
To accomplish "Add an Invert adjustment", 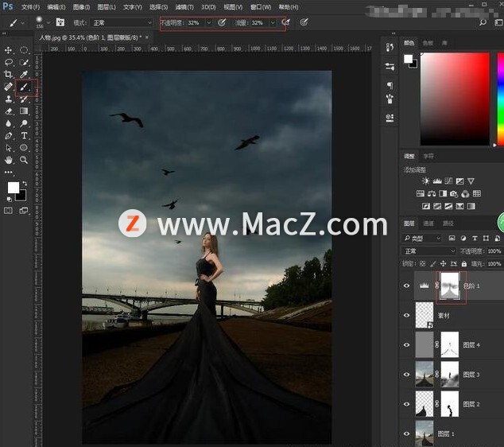I will tap(426, 206).
